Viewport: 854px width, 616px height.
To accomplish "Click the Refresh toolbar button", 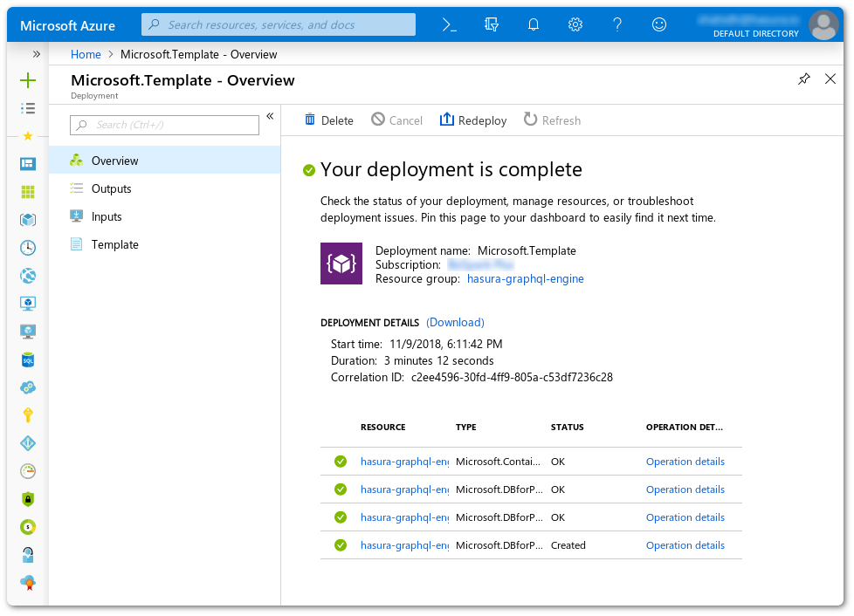I will [x=552, y=120].
